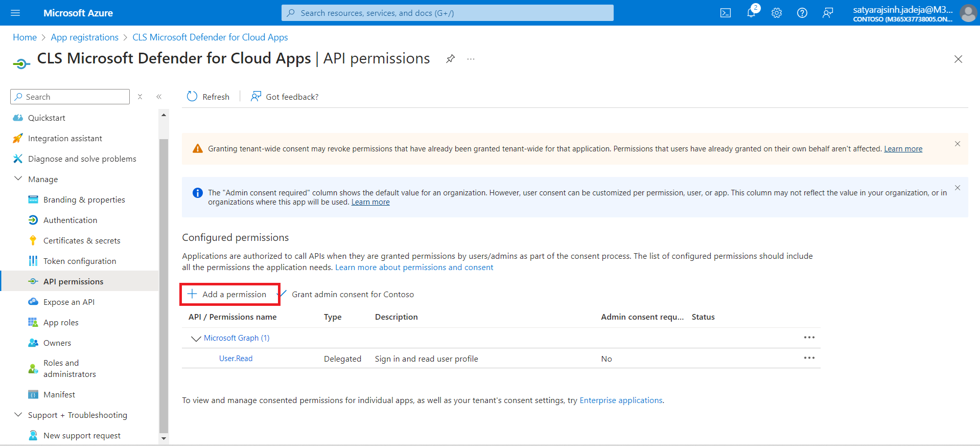Click the sidebar scrollbar down arrow

coord(164,438)
